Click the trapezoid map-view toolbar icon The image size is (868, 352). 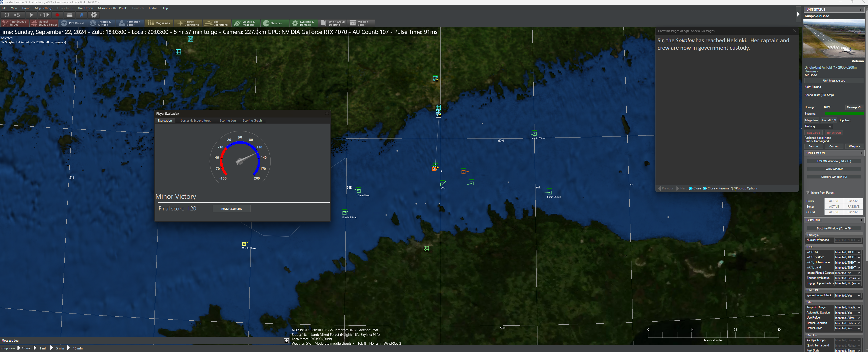(x=69, y=15)
